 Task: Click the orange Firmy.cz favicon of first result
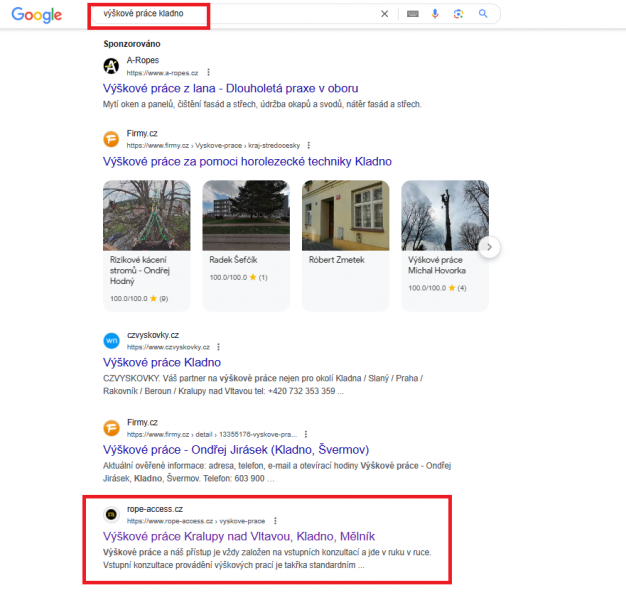(x=111, y=139)
